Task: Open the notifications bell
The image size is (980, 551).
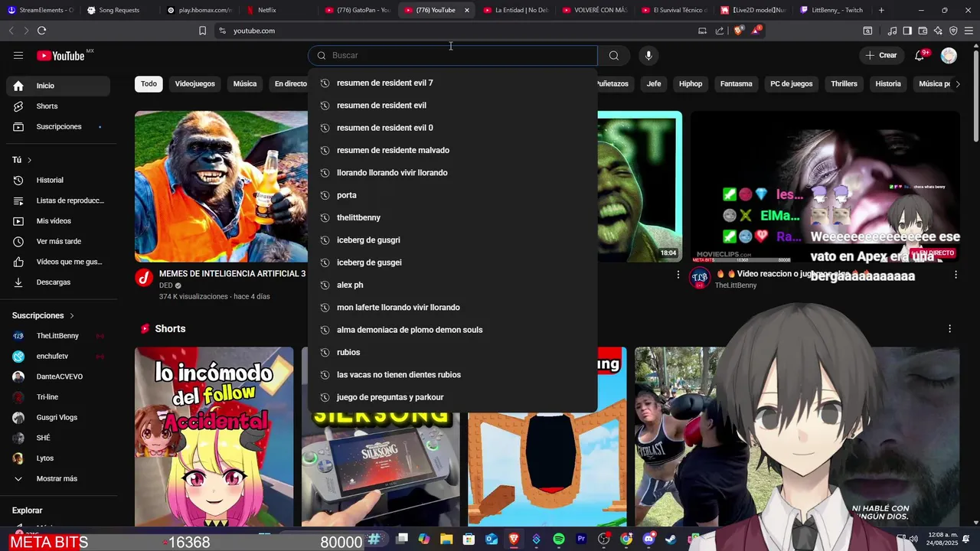Action: [921, 55]
